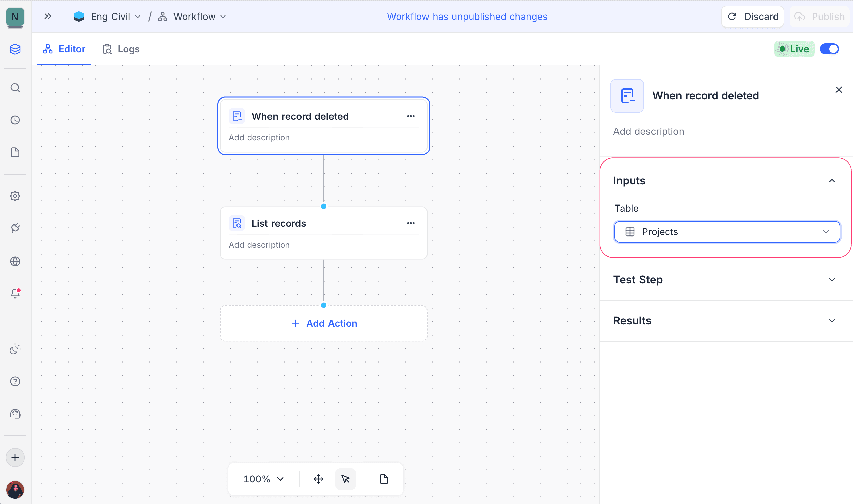853x504 pixels.
Task: Switch to the Logs tab
Action: tap(121, 49)
